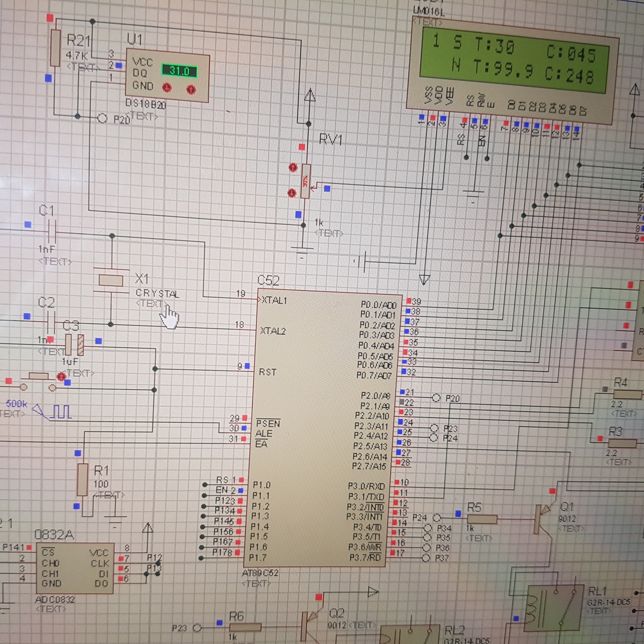Click the RV1 reference label
644x644 pixels.
pyautogui.click(x=330, y=139)
